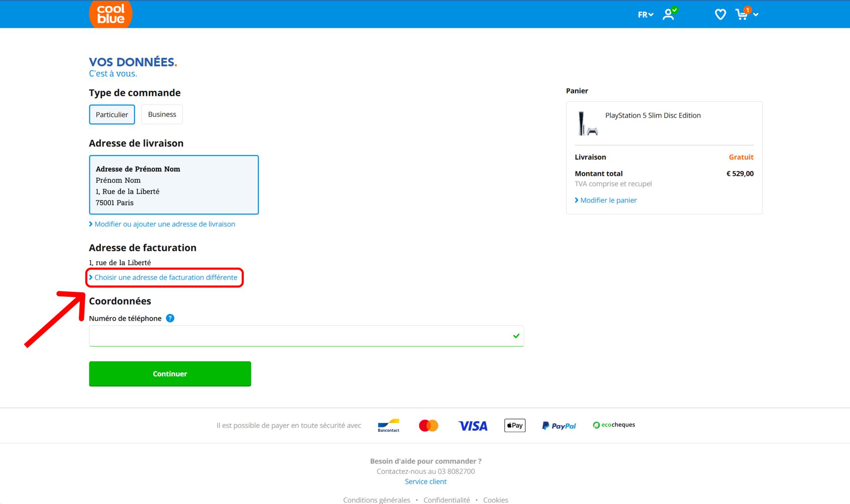Click the € 529,00 total amount
This screenshot has height=504, width=850.
tap(740, 173)
